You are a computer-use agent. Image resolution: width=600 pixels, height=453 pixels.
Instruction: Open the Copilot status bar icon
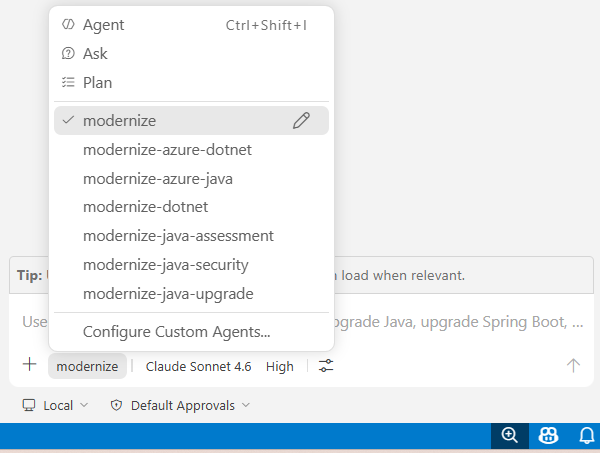[548, 435]
